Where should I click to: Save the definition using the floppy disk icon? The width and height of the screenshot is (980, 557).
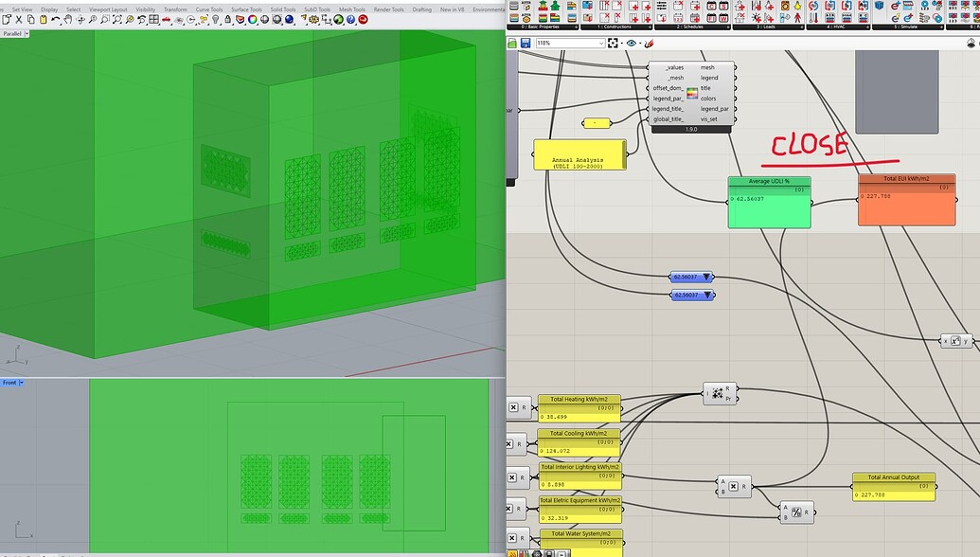click(x=526, y=43)
